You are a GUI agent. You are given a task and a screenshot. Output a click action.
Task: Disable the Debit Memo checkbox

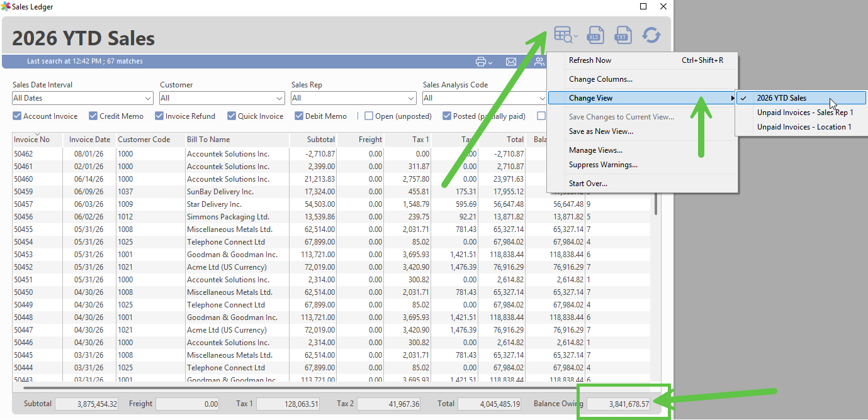[299, 116]
